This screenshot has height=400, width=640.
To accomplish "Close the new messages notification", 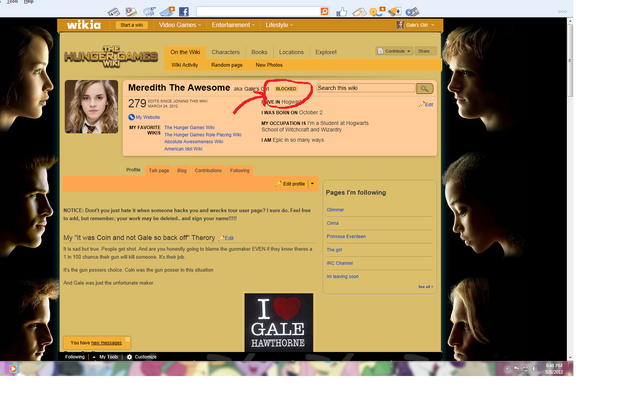I will point(127,339).
